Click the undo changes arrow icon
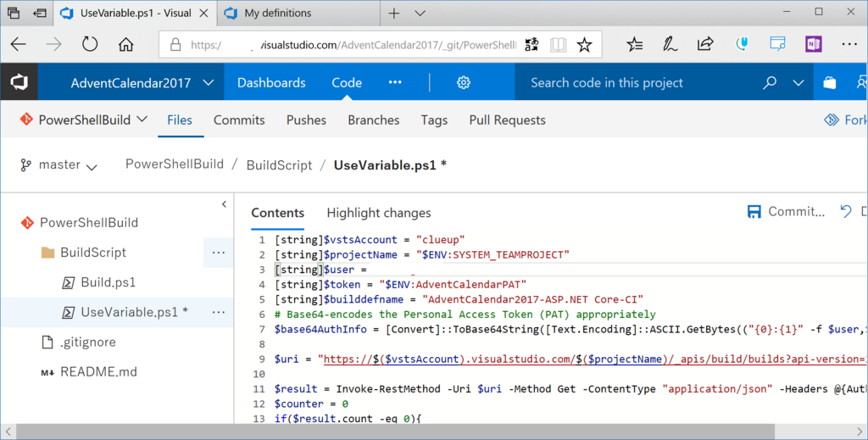This screenshot has height=440, width=868. [845, 211]
